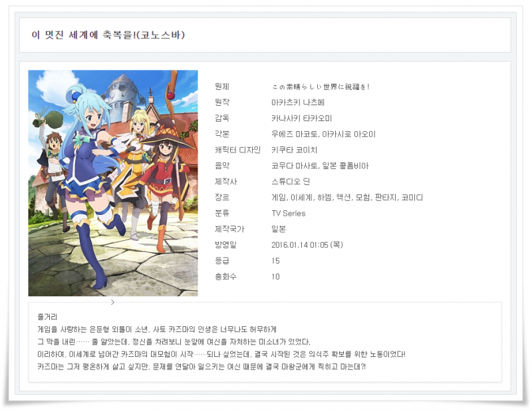This screenshot has height=410, width=532.
Task: Click the 'TV Series' value
Action: 289,214
